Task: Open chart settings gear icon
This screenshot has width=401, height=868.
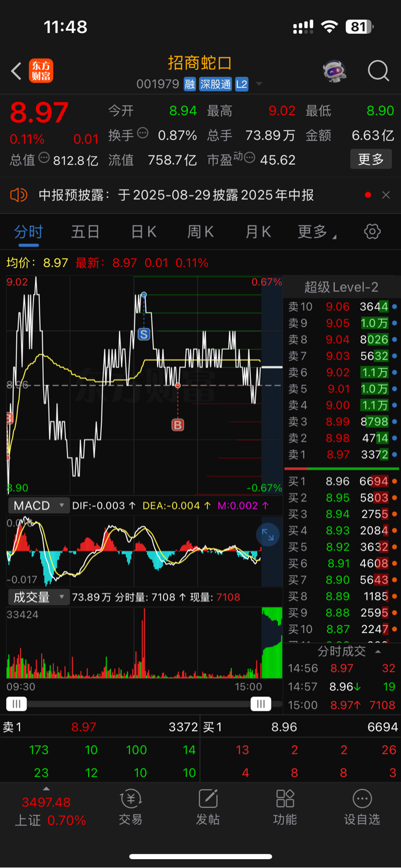Action: pos(372,231)
